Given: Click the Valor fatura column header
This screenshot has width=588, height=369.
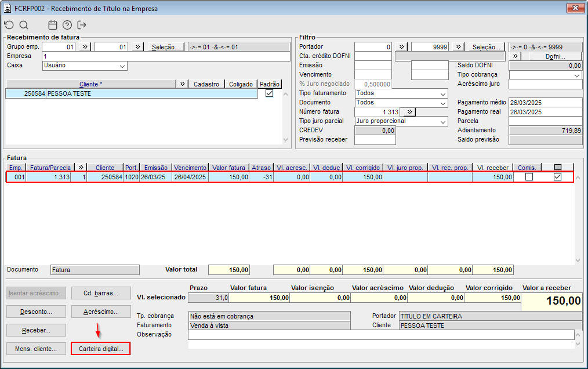Looking at the screenshot, I should 228,168.
